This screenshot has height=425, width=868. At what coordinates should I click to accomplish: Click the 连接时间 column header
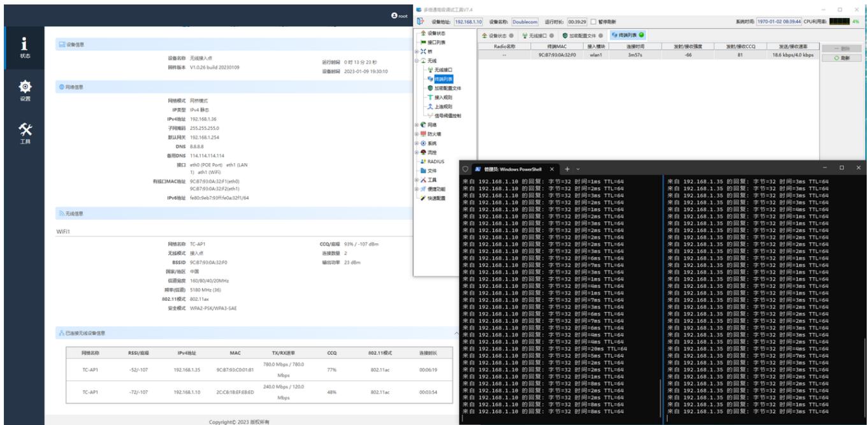pyautogui.click(x=636, y=47)
